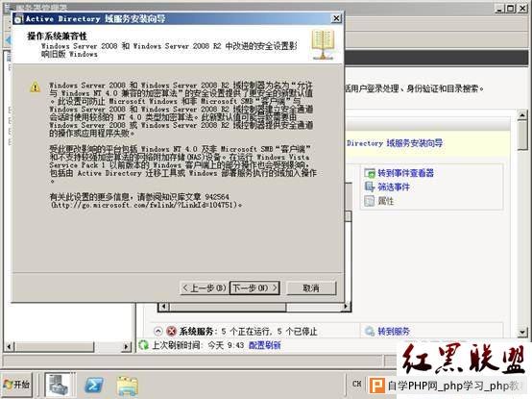
Task: Click the Start (开始) button
Action: (x=17, y=385)
